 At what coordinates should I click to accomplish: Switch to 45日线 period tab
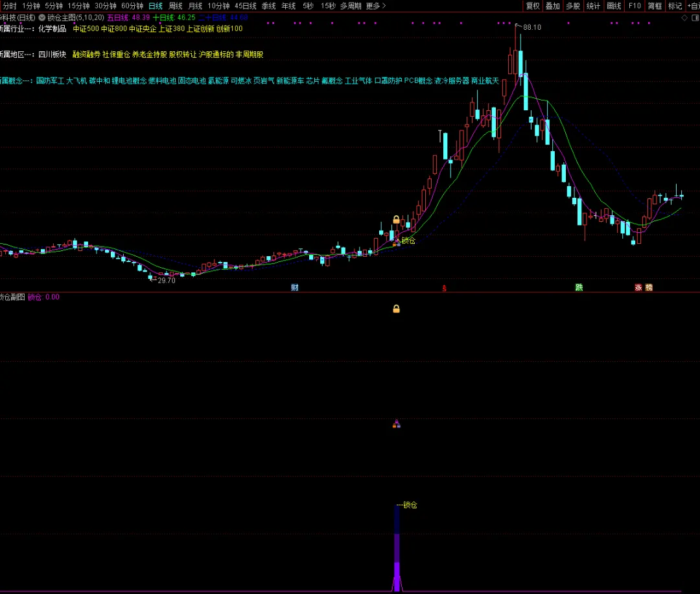246,6
